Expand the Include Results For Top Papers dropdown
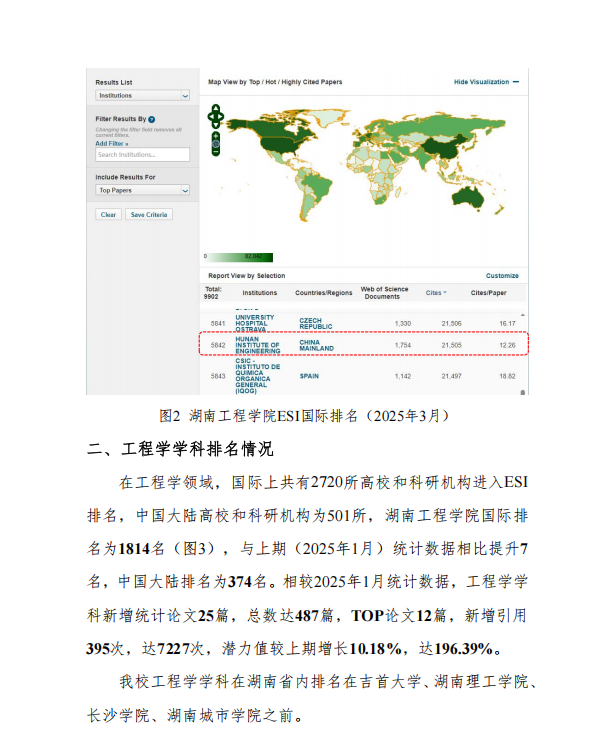Screen dimensions: 616x752 pos(142,189)
